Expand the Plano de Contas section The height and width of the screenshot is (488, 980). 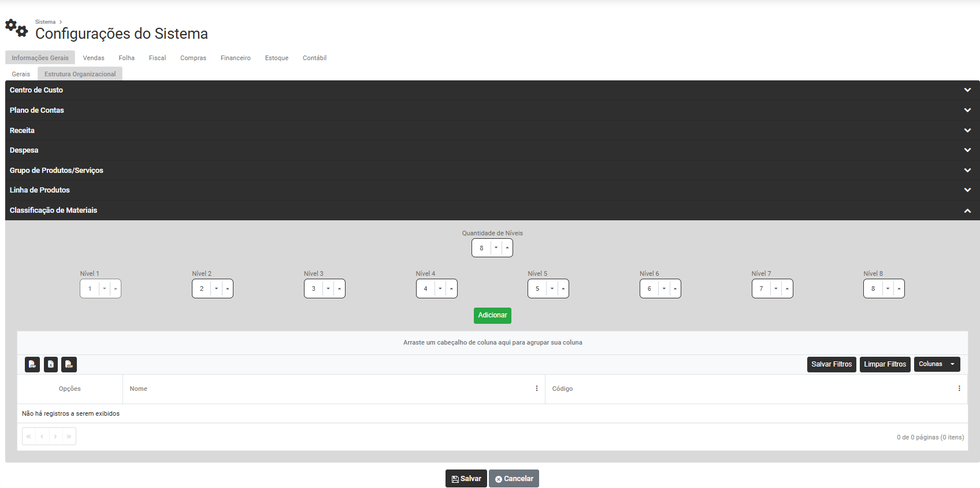pos(492,110)
